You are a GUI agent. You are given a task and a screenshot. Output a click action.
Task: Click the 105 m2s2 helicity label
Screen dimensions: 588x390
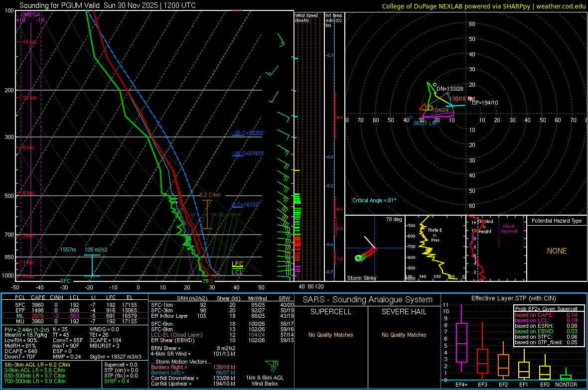point(96,250)
